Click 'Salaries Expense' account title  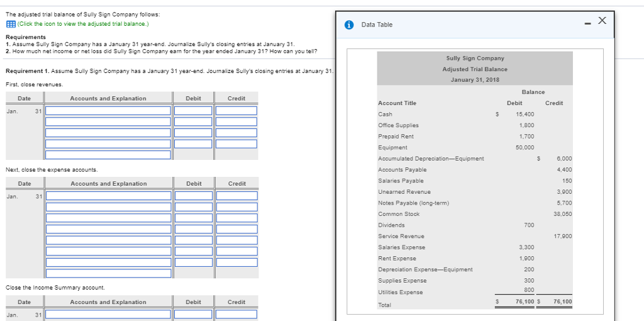point(401,247)
